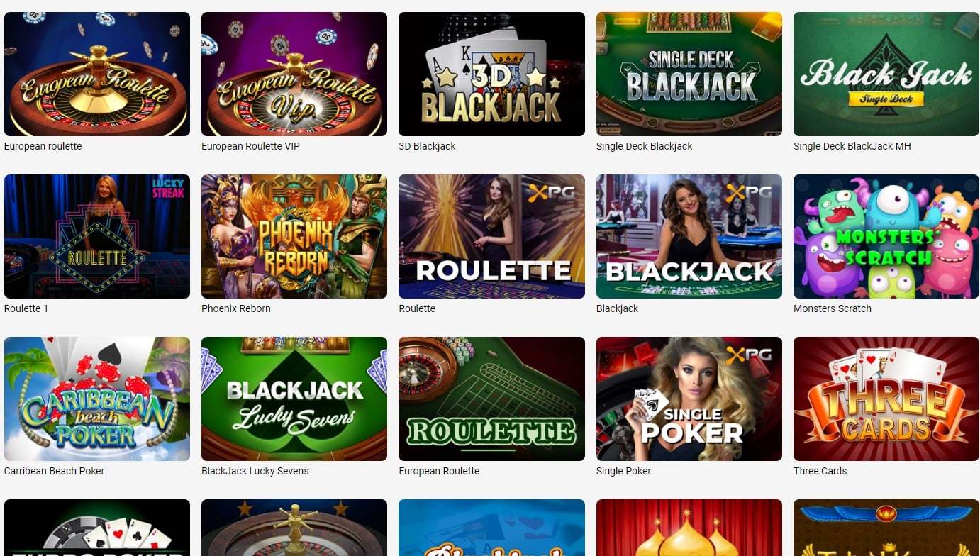The height and width of the screenshot is (556, 980).
Task: Open the European Roulette VIP game thumbnail
Action: pos(294,74)
